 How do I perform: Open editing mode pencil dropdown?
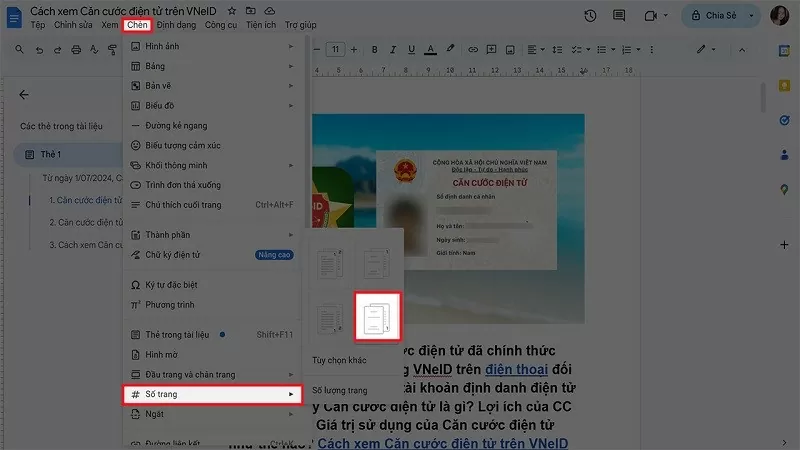[x=706, y=49]
